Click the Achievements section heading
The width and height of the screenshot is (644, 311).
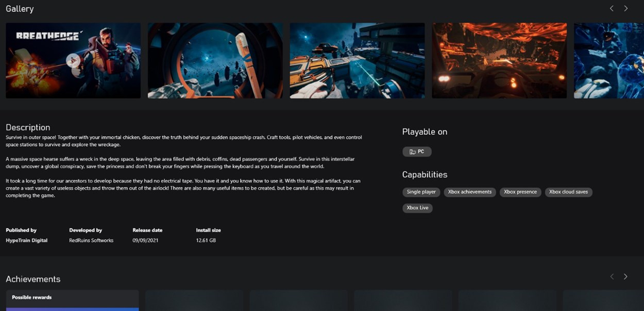pos(33,279)
